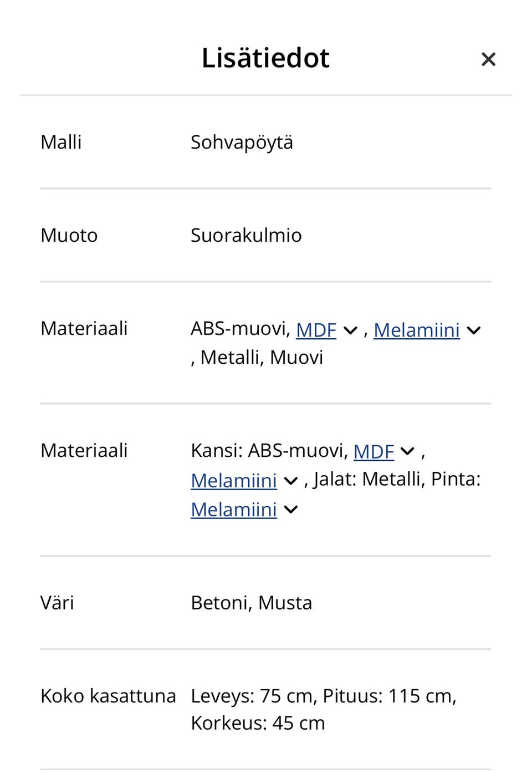Click the Malli row label

pos(61,143)
